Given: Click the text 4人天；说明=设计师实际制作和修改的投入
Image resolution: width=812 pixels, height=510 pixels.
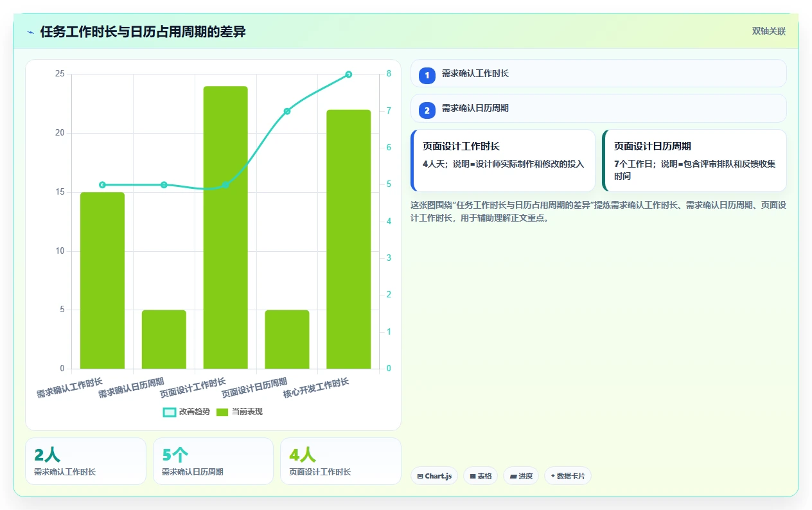Looking at the screenshot, I should 503,164.
